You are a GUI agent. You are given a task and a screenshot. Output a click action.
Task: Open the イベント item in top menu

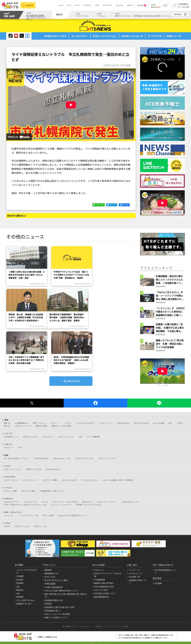coord(77,5)
